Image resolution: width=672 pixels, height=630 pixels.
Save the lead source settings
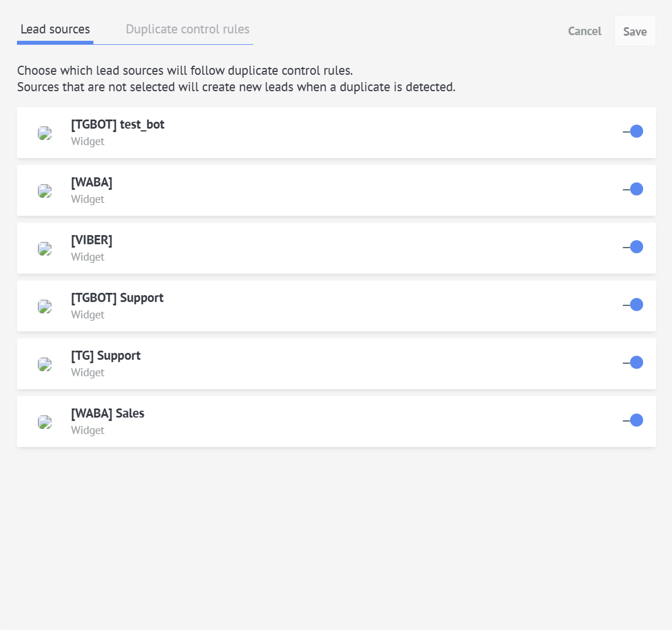click(x=635, y=31)
